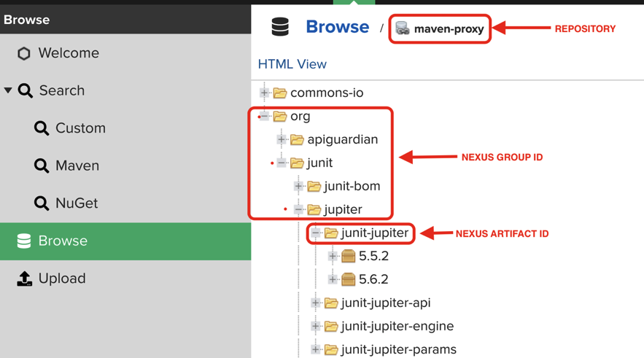644x358 pixels.
Task: Click the NuGet search magnifier icon
Action: click(42, 203)
